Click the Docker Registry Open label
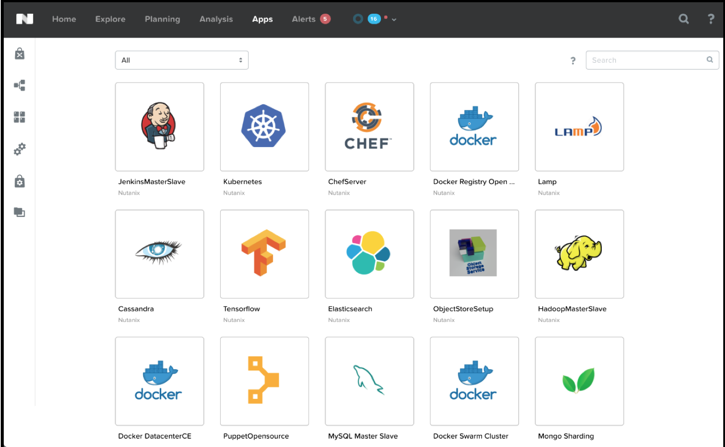The width and height of the screenshot is (725, 447). [473, 182]
